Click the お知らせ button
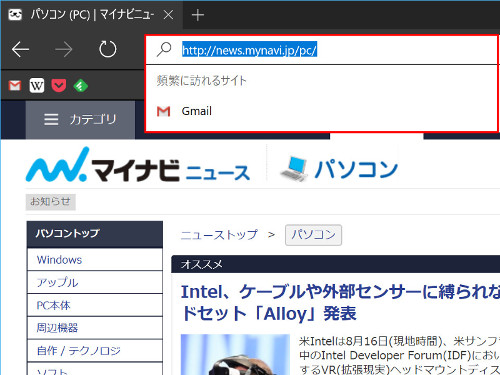Screen dimensions: 500x375 51,202
